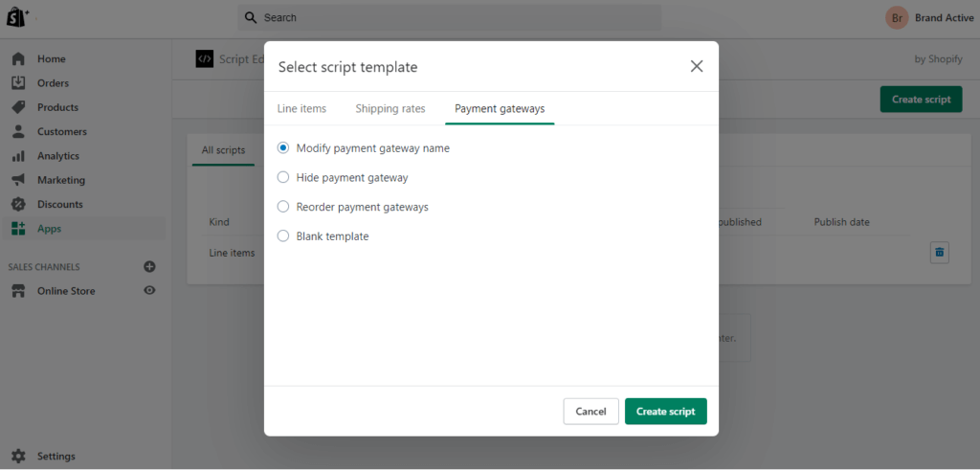Viewport: 980px width, 470px height.
Task: Open Marketing megaphone icon
Action: pyautogui.click(x=18, y=180)
